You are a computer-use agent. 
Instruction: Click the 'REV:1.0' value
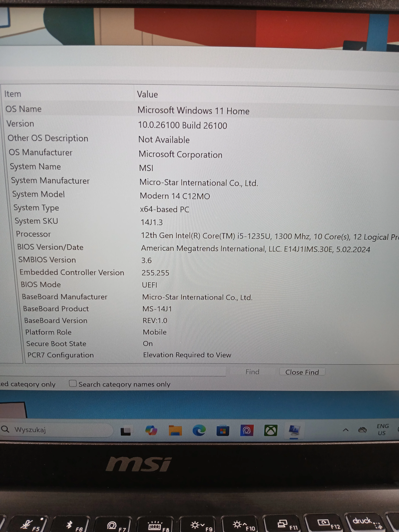coord(155,321)
